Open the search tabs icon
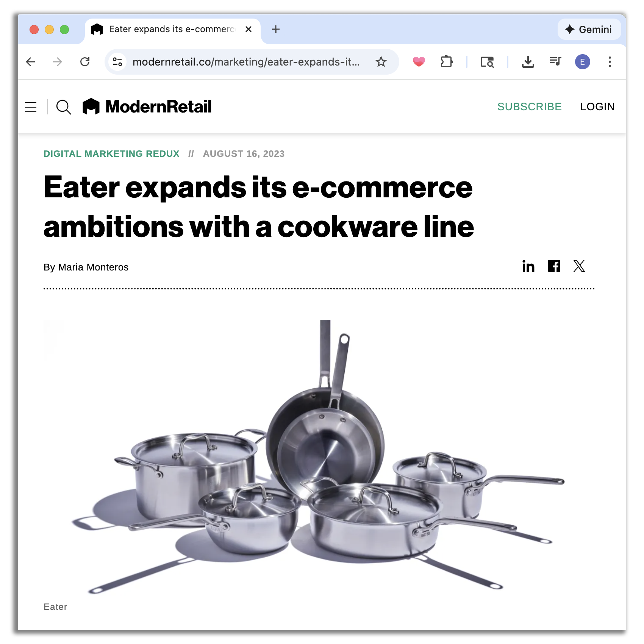 point(487,62)
